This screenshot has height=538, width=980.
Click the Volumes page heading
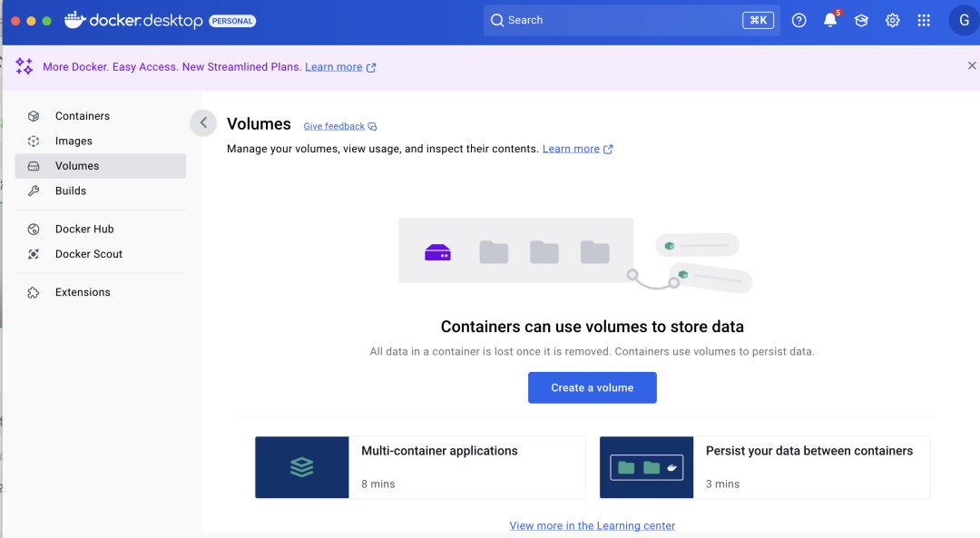(259, 123)
